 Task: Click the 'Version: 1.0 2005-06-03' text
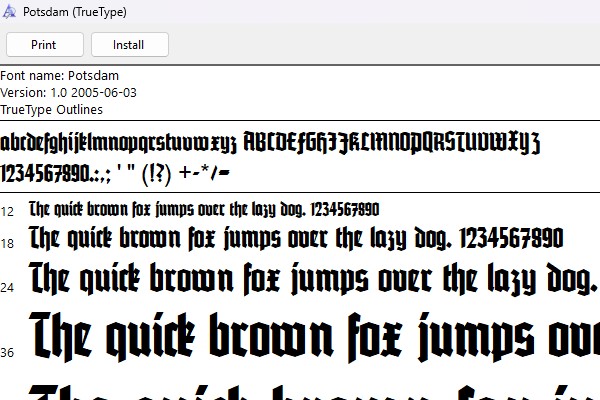tap(68, 92)
